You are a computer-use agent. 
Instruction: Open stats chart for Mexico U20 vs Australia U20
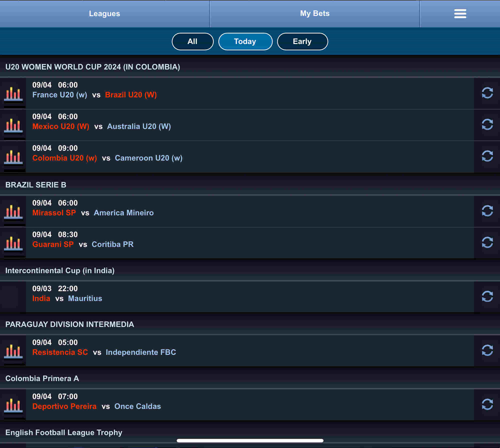(x=13, y=125)
